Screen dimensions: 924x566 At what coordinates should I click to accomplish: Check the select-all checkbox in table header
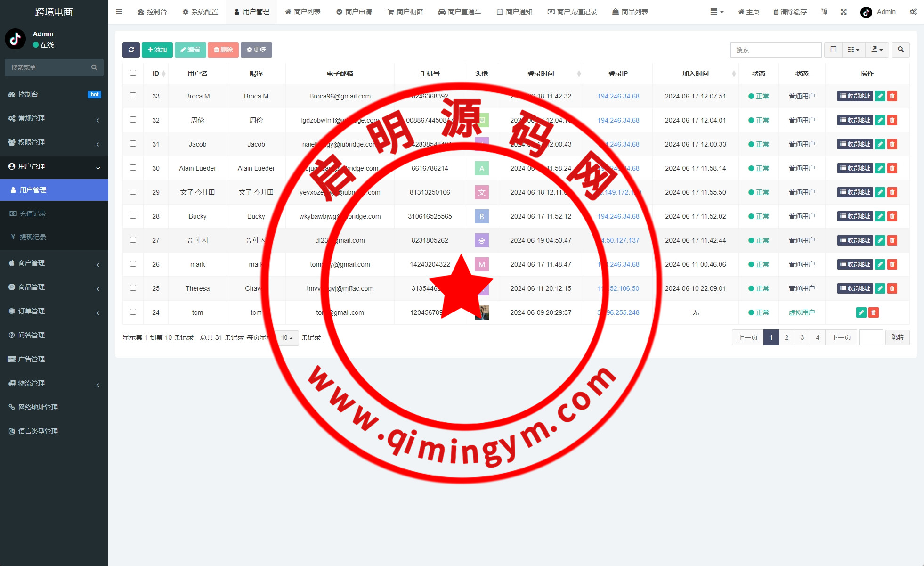[x=133, y=73]
